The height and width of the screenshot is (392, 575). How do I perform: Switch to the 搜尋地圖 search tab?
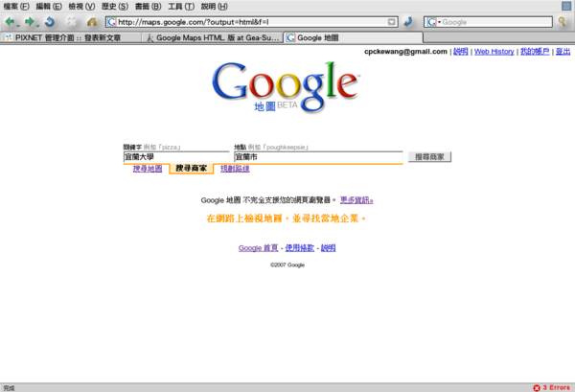(148, 169)
